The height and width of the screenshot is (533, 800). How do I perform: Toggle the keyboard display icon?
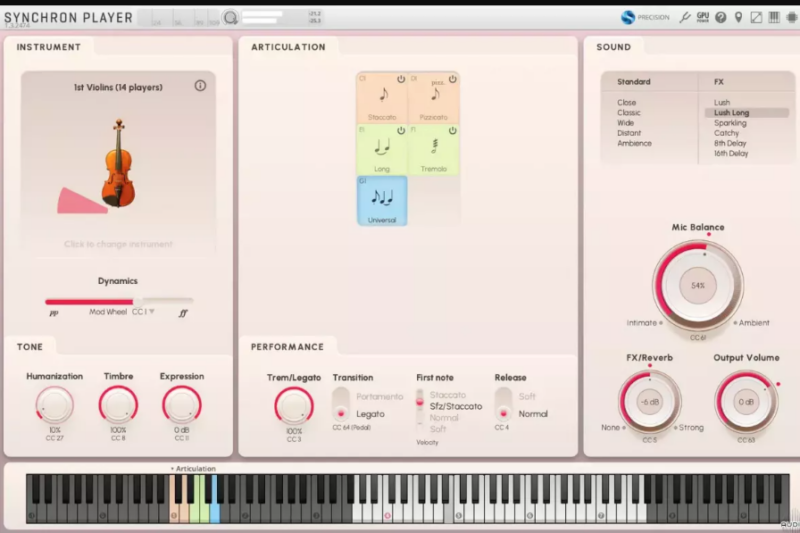(x=774, y=17)
